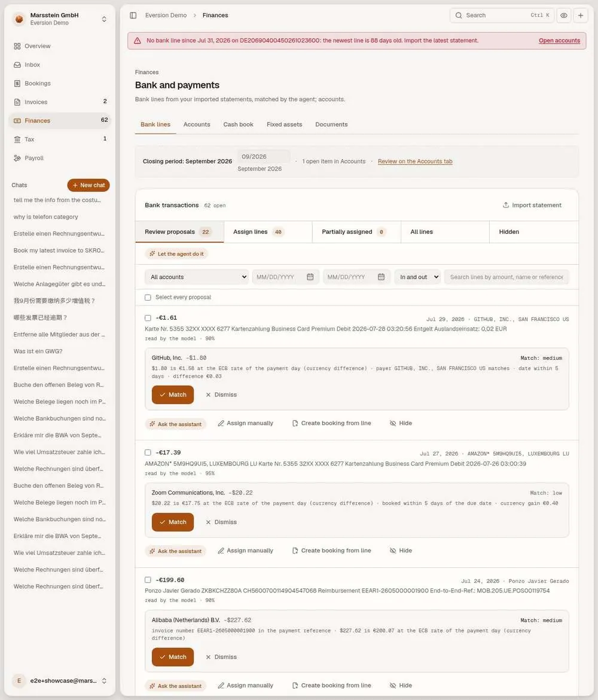Viewport: 598px width, 700px height.
Task: Click the plus icon in top bar
Action: click(581, 15)
